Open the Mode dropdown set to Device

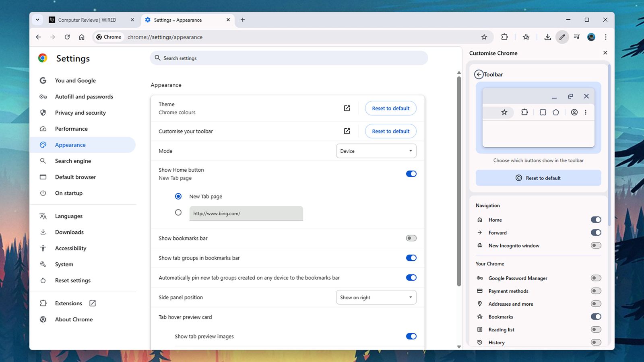coord(376,151)
